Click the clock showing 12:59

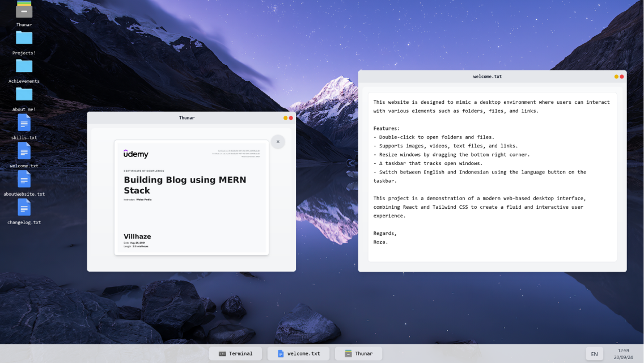(x=623, y=350)
